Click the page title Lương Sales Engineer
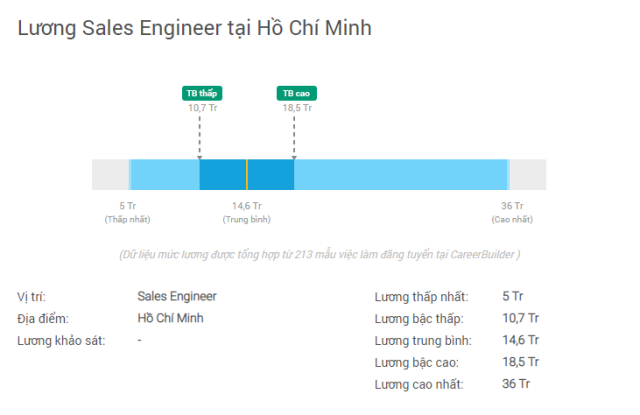The width and height of the screenshot is (640, 415). (194, 28)
